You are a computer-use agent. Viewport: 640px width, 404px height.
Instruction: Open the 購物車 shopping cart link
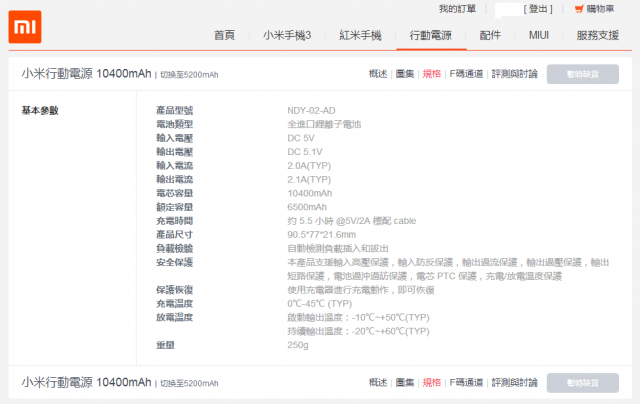coord(600,9)
